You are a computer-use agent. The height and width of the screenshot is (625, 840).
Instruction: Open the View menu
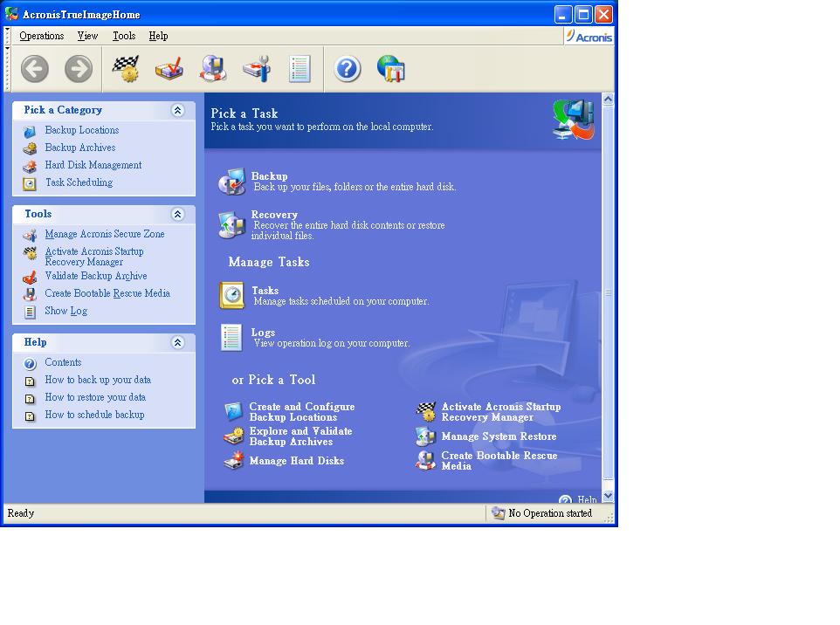[x=87, y=36]
